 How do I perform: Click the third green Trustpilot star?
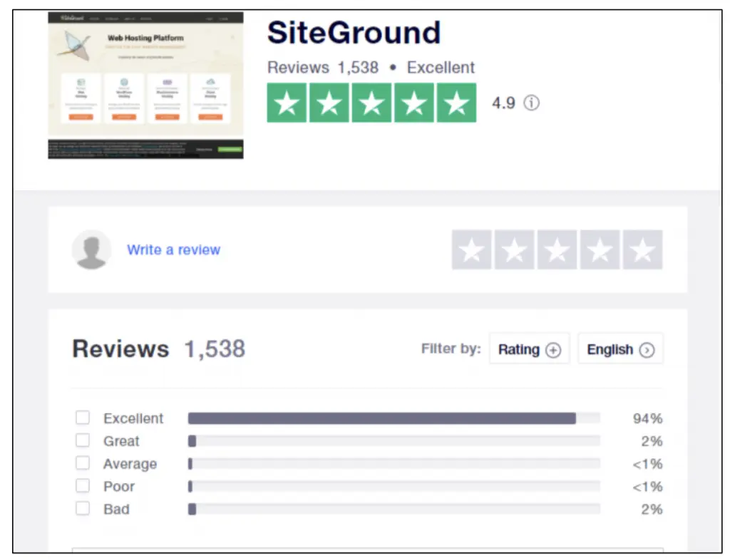371,103
